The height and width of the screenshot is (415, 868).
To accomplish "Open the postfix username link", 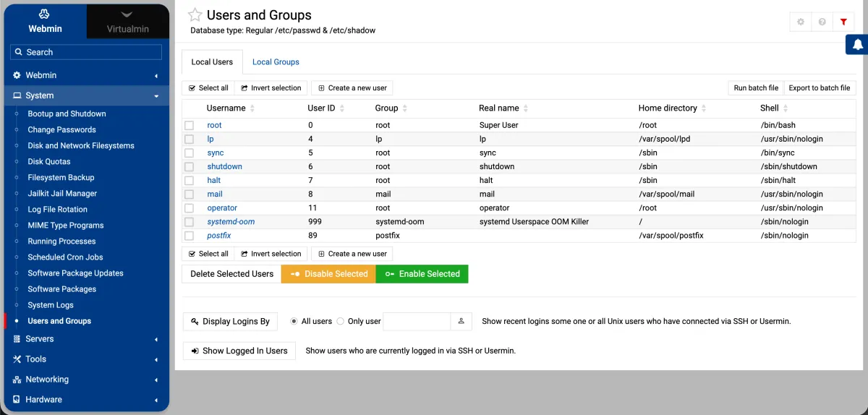I will click(219, 236).
